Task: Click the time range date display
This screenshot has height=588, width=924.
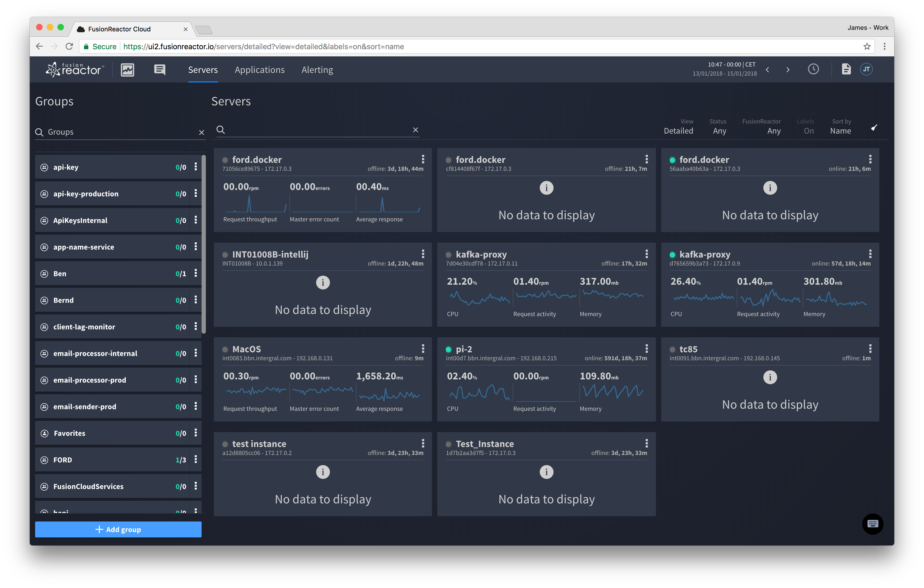Action: pos(725,69)
